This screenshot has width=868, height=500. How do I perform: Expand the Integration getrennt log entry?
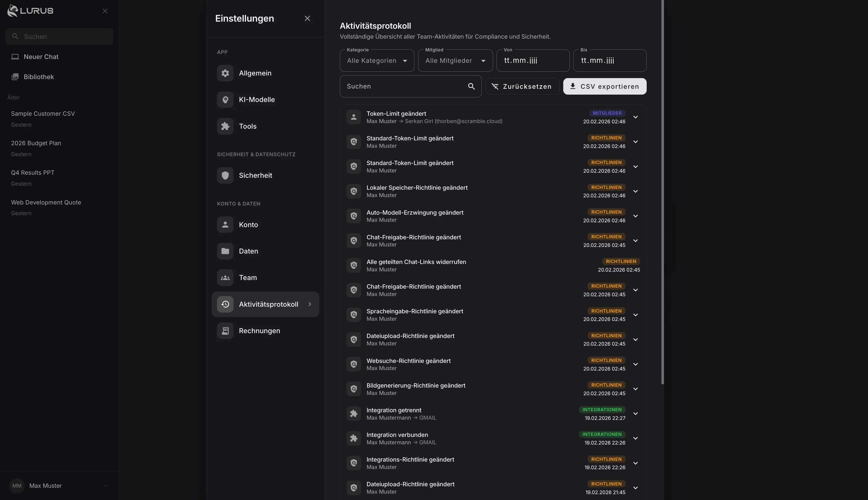[x=636, y=414]
